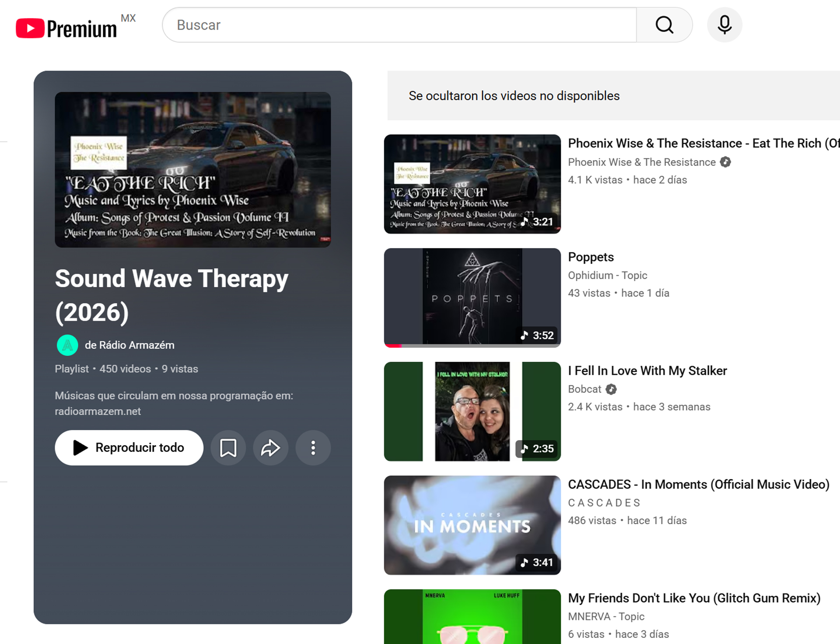The width and height of the screenshot is (840, 644).
Task: Click the search magnifier button
Action: (664, 25)
